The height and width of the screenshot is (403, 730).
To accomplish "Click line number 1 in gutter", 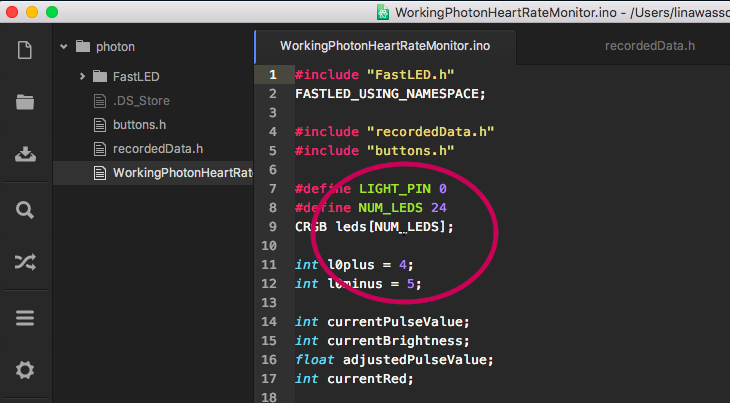I will (273, 74).
